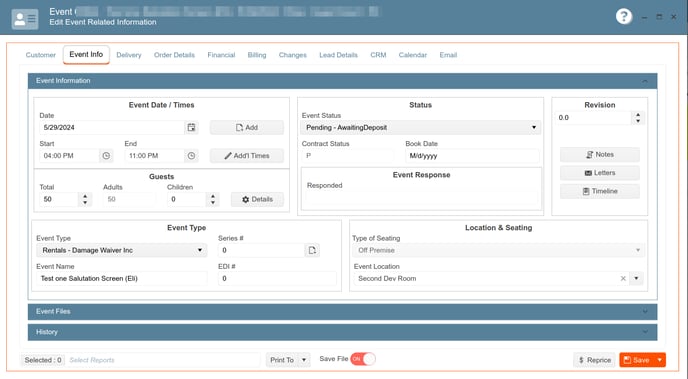Open the Event Type dropdown
688x379 pixels.
coord(122,250)
